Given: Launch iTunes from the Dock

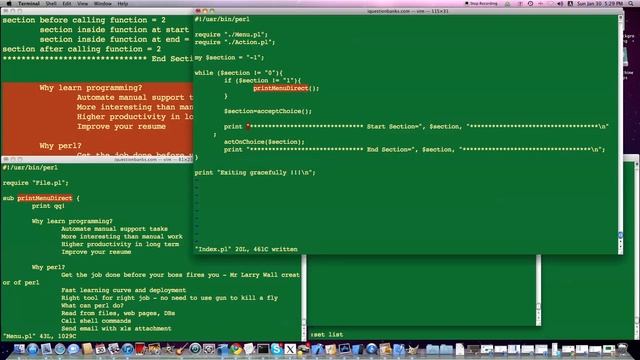Looking at the screenshot, I should (127, 349).
